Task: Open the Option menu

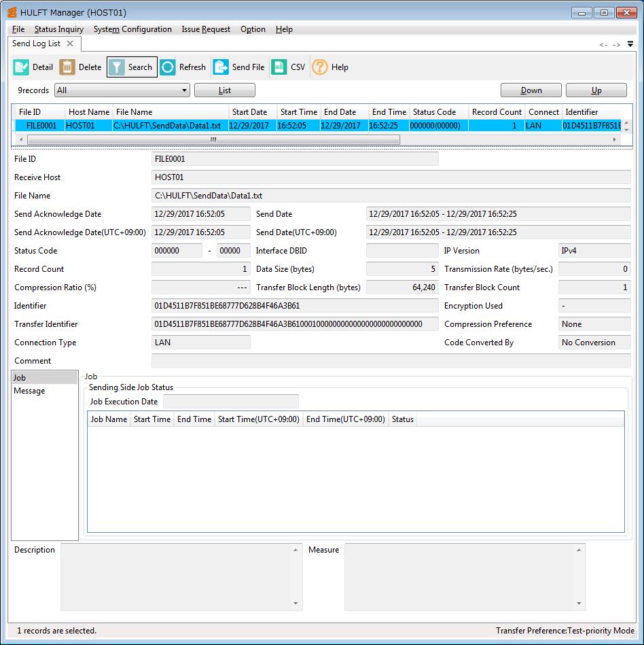Action: coord(253,29)
